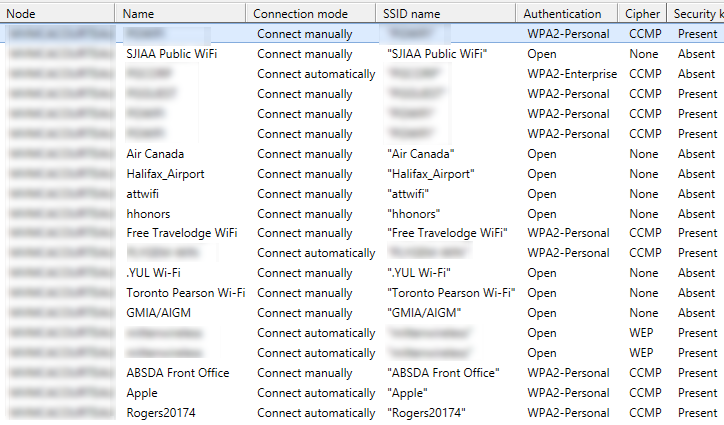The image size is (724, 425).
Task: Select the .YUL Wi-Fi profile row
Action: click(x=362, y=273)
